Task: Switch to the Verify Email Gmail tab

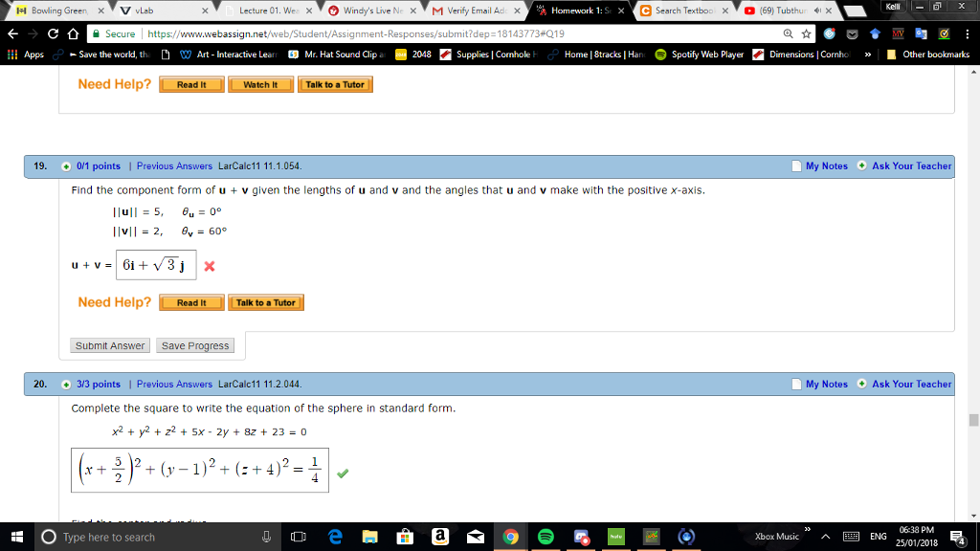Action: pyautogui.click(x=477, y=11)
